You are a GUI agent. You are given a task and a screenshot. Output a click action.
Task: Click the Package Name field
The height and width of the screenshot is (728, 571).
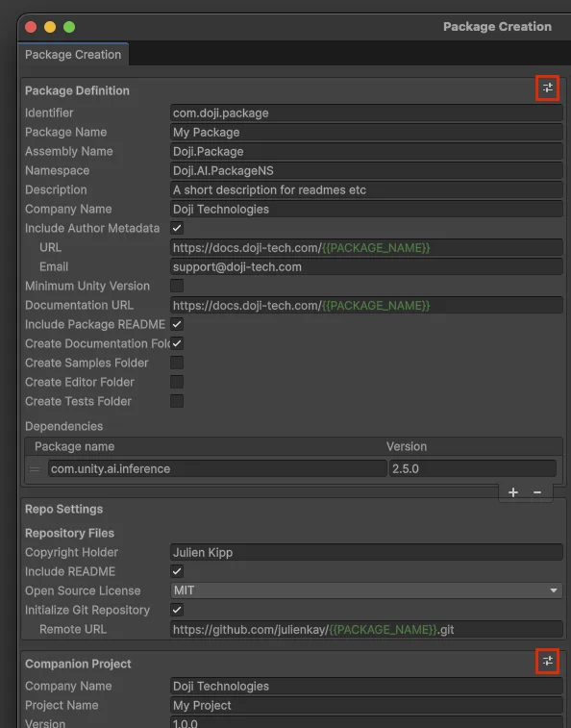click(366, 133)
